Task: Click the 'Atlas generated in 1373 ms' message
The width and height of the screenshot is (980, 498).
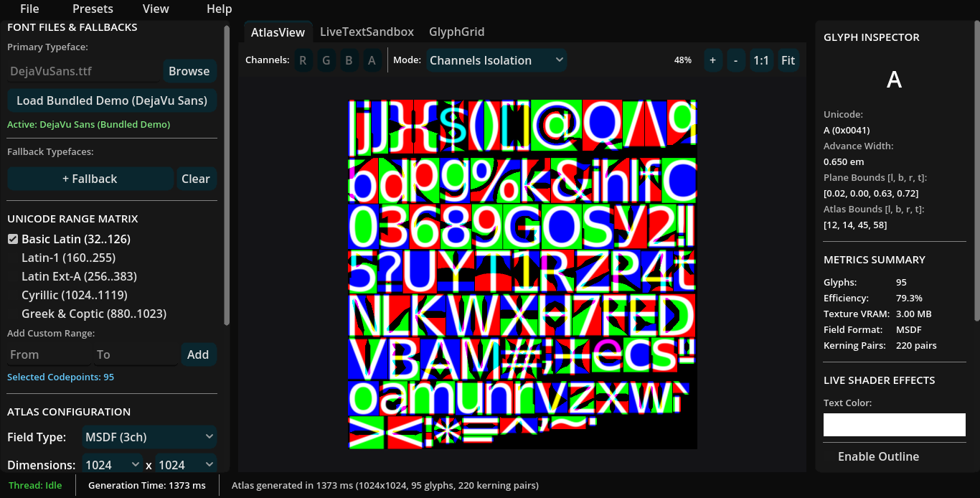Action: click(x=385, y=485)
